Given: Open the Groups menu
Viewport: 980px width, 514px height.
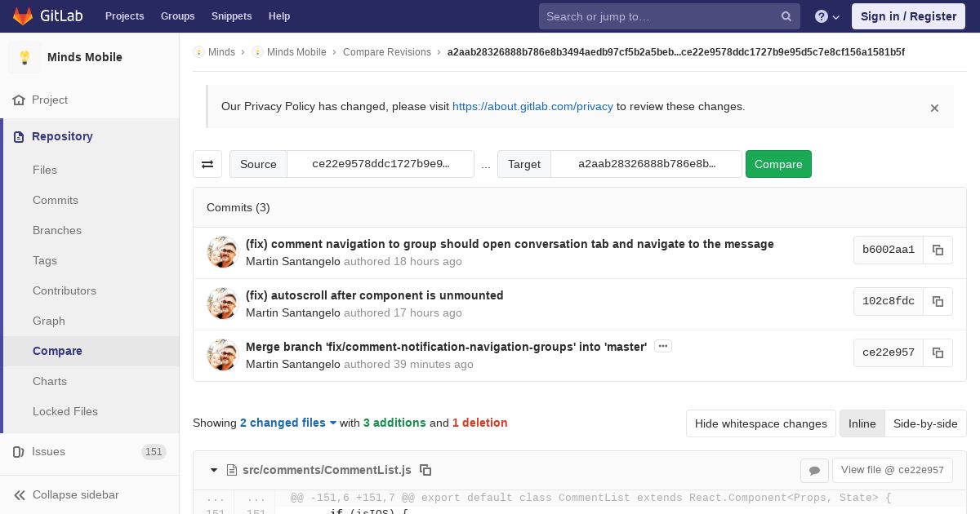Looking at the screenshot, I should [177, 16].
